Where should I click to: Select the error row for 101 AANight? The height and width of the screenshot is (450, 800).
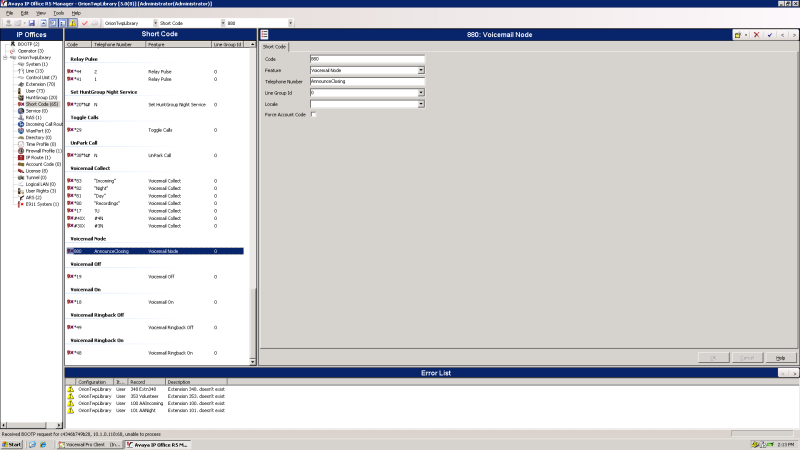(147, 410)
